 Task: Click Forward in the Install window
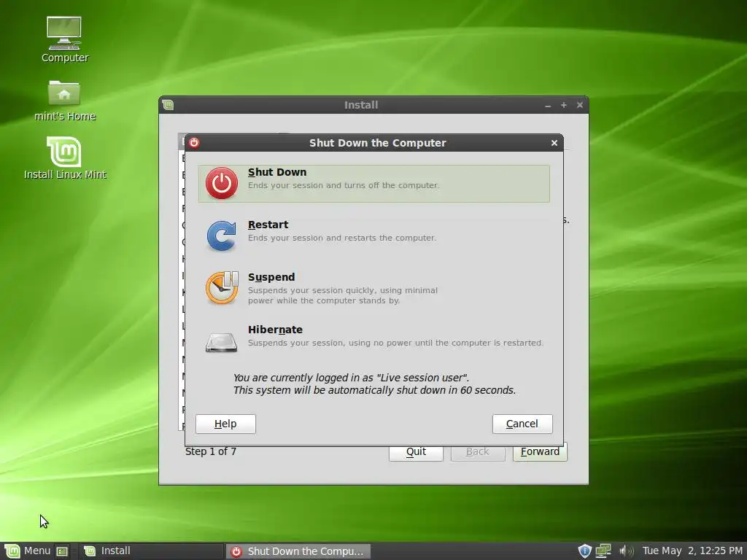[x=540, y=452]
